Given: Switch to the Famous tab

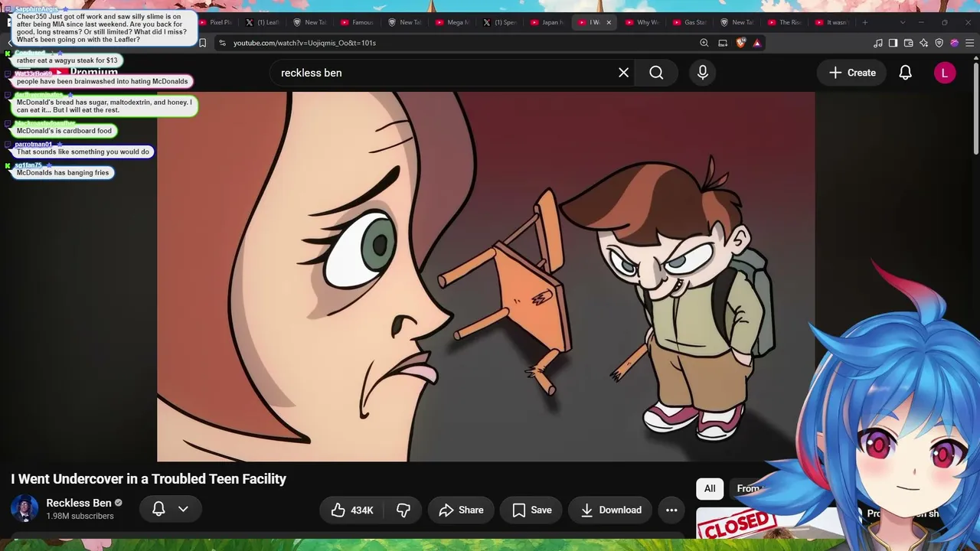Looking at the screenshot, I should [x=357, y=22].
